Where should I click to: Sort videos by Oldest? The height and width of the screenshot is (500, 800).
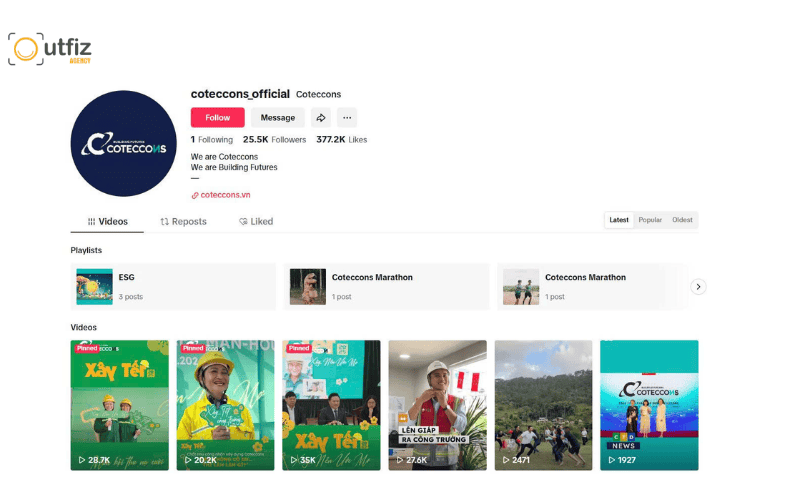pyautogui.click(x=682, y=220)
